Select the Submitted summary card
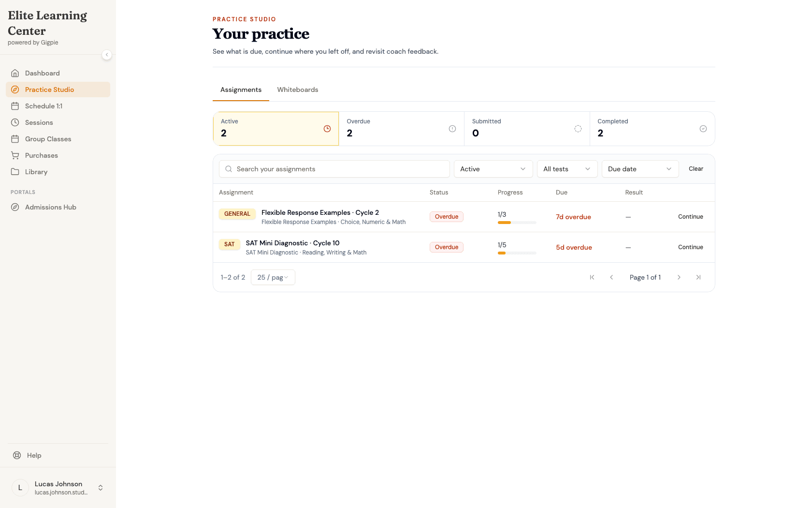Viewport: 812px width, 508px height. point(527,129)
